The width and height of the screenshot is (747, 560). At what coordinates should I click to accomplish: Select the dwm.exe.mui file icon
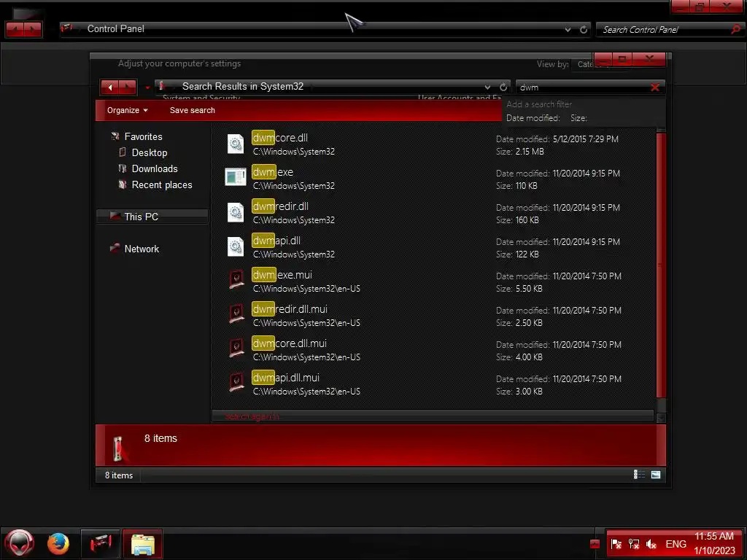pos(237,280)
